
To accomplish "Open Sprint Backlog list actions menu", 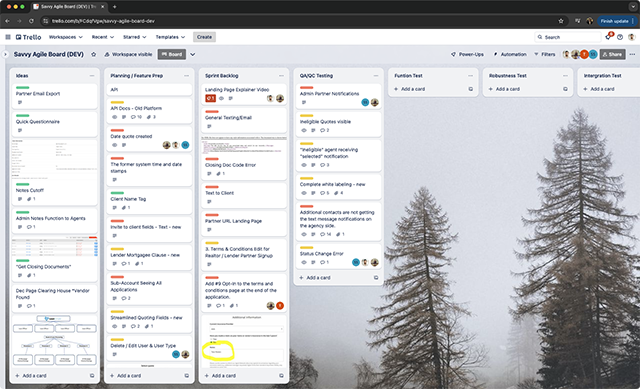I will point(281,76).
